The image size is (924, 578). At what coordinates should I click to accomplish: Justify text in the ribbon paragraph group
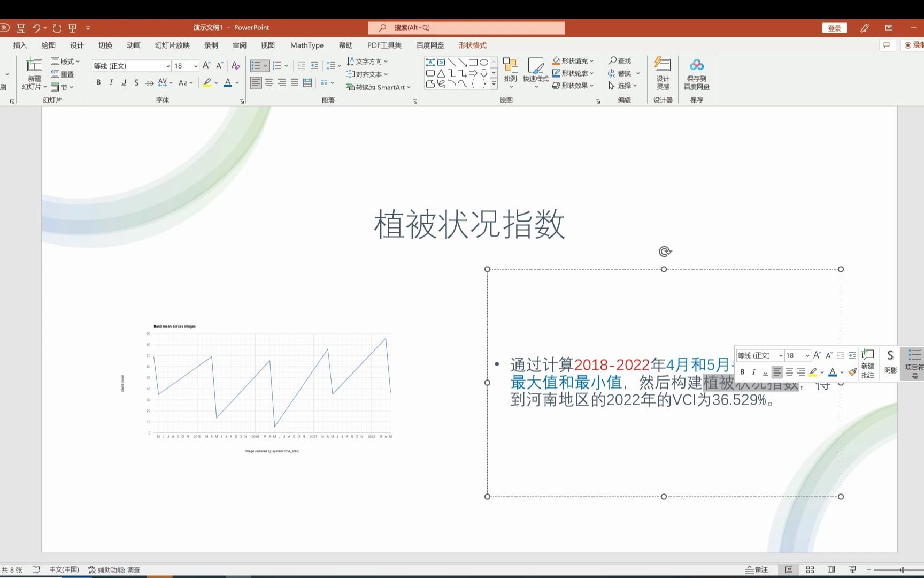pyautogui.click(x=295, y=82)
